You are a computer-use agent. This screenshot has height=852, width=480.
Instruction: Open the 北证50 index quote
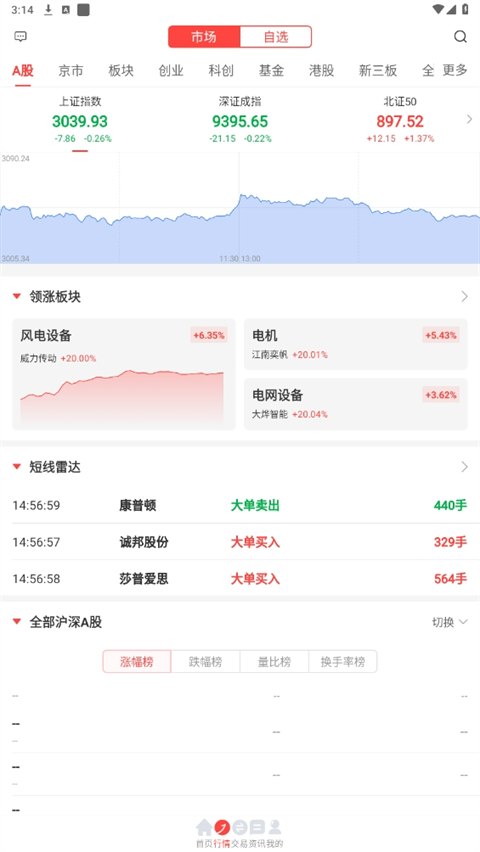[x=400, y=120]
